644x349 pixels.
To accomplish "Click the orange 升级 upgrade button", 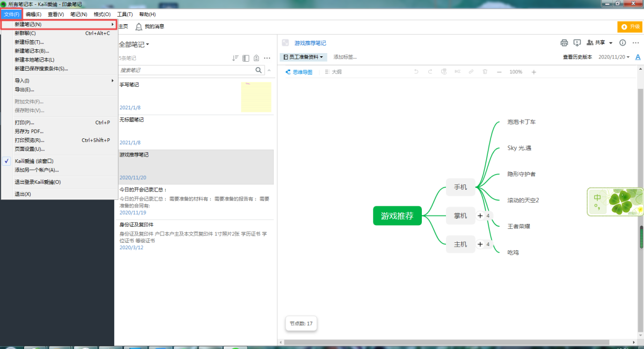I will pyautogui.click(x=630, y=26).
